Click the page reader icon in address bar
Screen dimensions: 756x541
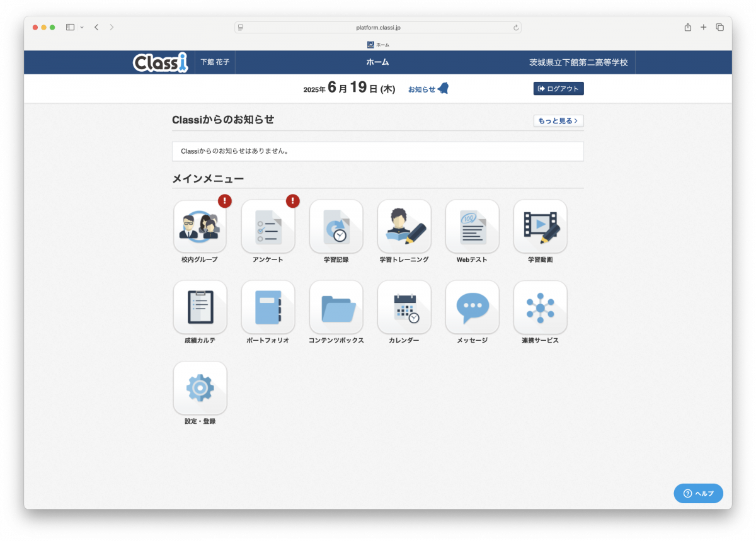(x=241, y=28)
